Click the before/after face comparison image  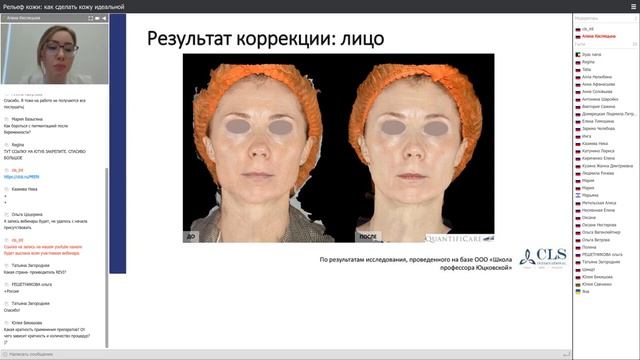coord(338,148)
